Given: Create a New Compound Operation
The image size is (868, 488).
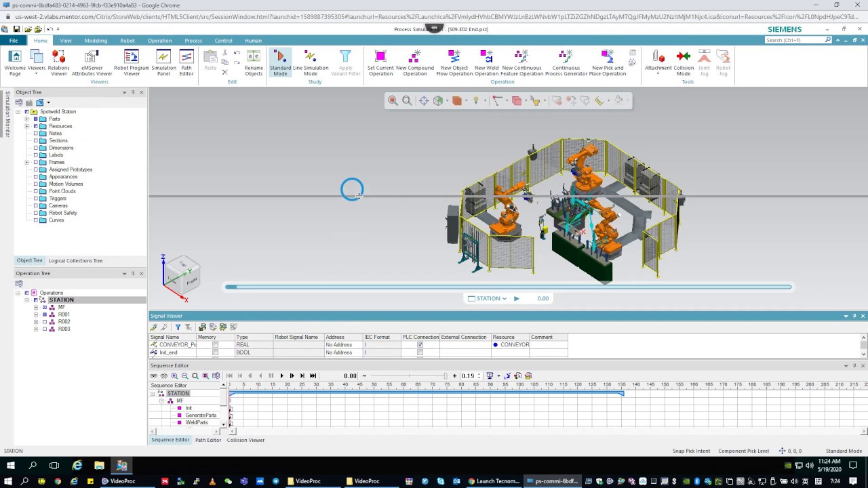Looking at the screenshot, I should pyautogui.click(x=415, y=63).
